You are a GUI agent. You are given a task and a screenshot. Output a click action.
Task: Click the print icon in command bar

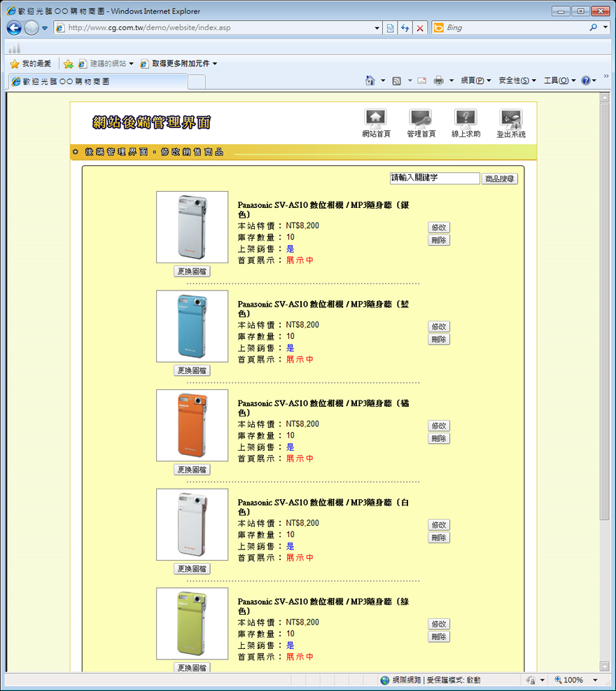(x=439, y=81)
